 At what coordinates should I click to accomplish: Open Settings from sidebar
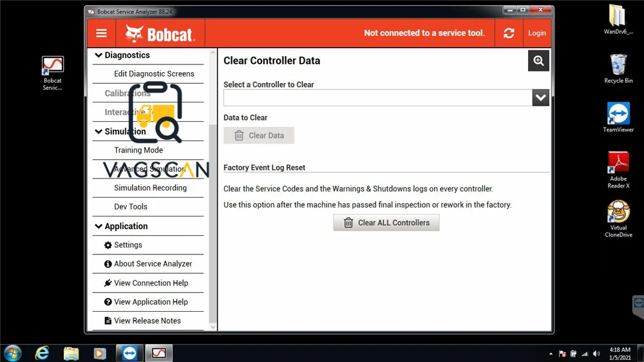(128, 245)
